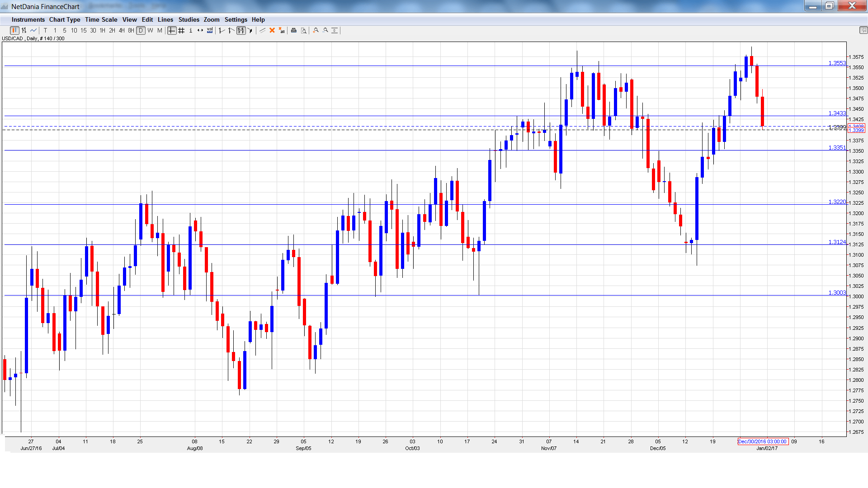Image resolution: width=868 pixels, height=488 pixels.
Task: Expand the Settings menu
Action: [236, 19]
